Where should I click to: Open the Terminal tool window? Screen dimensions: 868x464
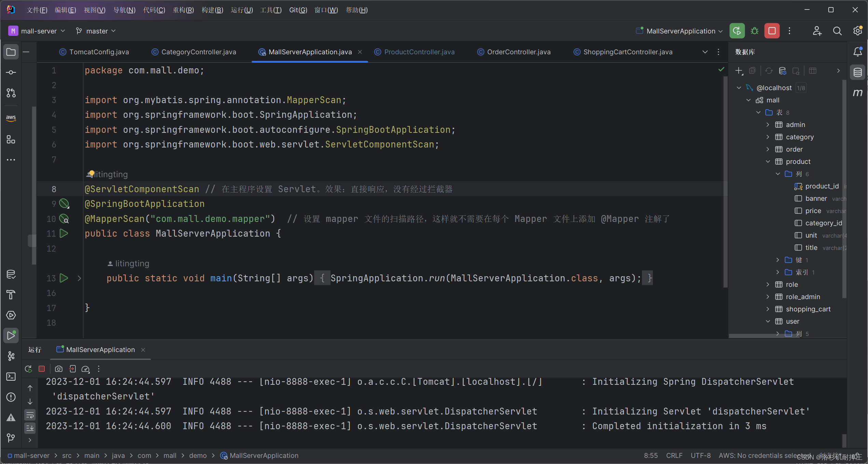(11, 377)
